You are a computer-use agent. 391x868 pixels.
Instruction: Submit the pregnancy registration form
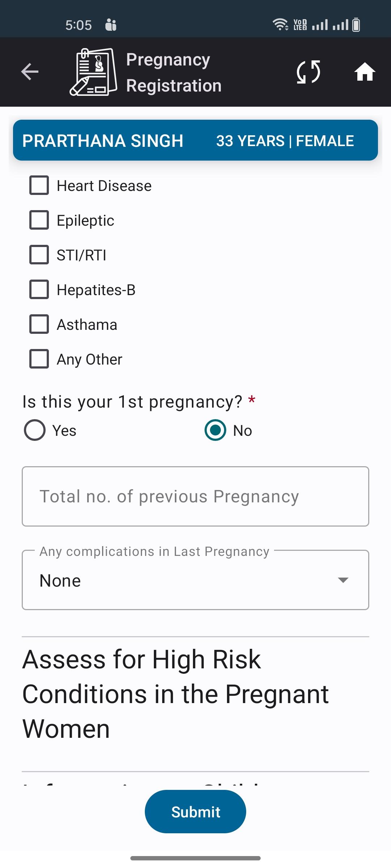195,812
